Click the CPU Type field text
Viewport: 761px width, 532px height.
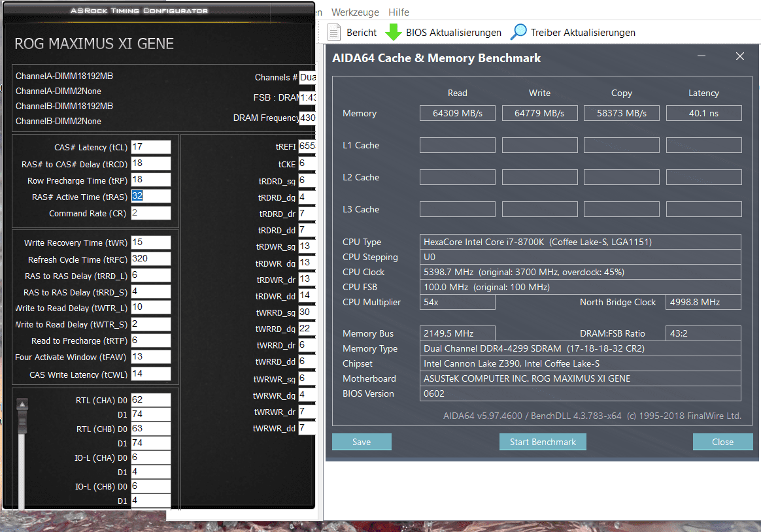580,242
